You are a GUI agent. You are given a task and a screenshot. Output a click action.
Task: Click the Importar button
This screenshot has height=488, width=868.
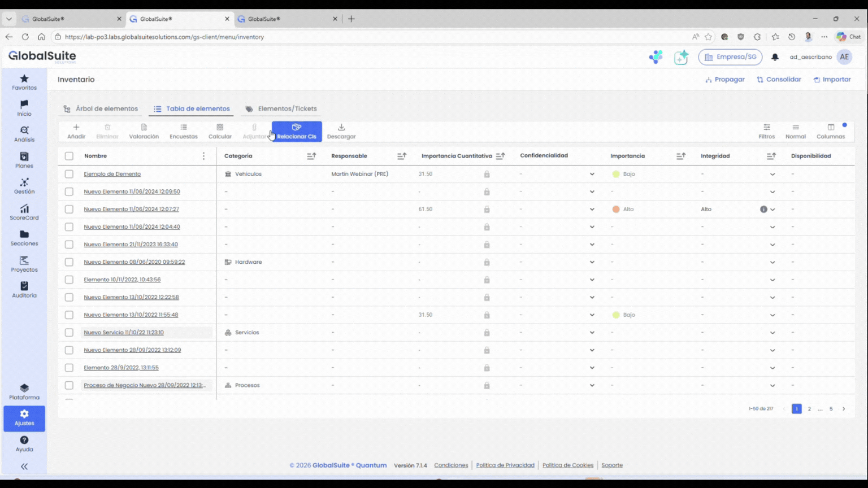point(832,80)
